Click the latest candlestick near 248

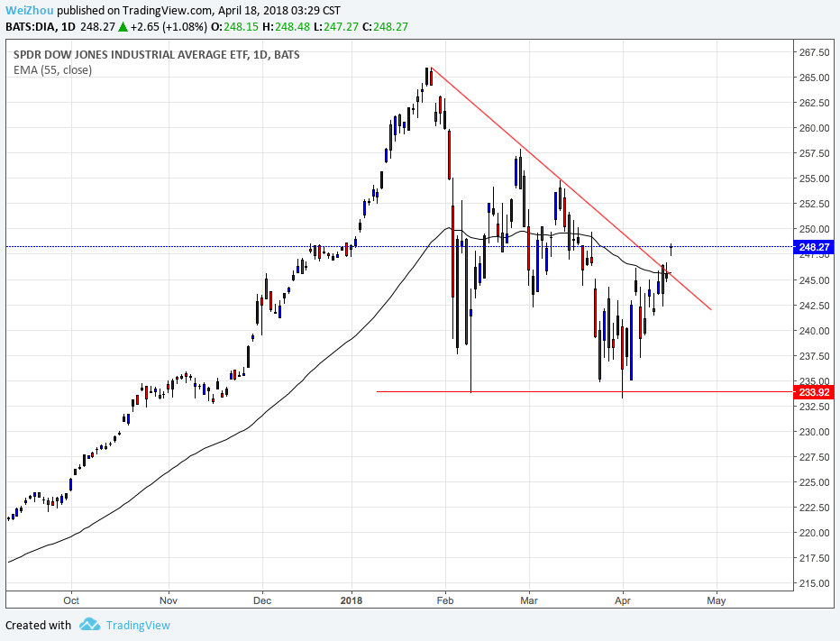671,248
